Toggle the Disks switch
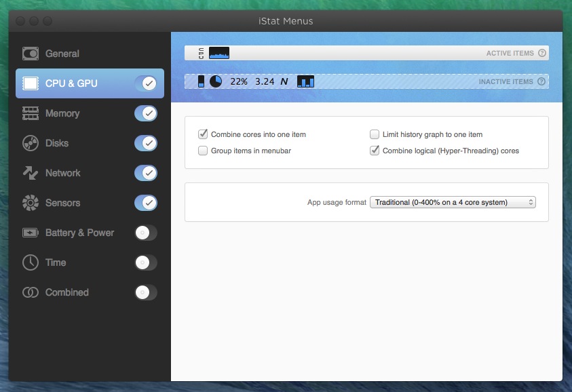The height and width of the screenshot is (392, 572). click(146, 143)
